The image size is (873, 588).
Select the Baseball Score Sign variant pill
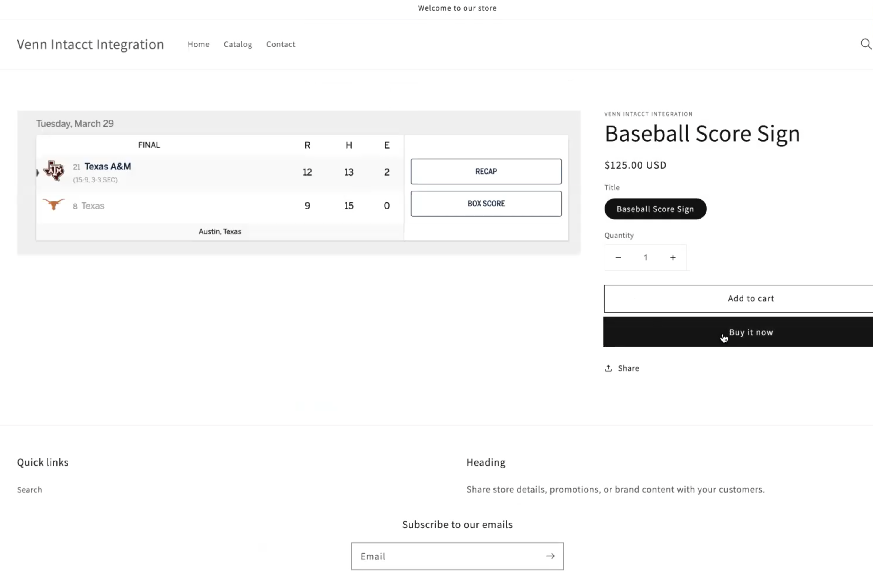pos(655,209)
